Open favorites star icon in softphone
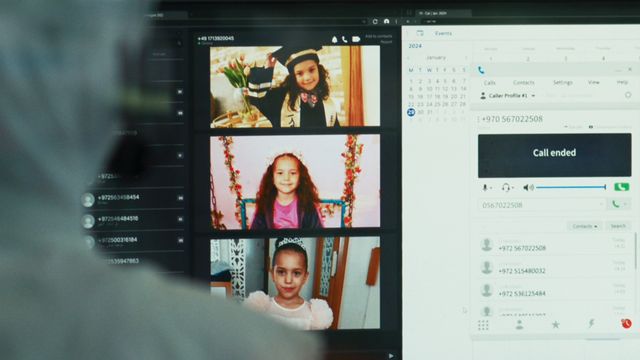 pos(556,324)
